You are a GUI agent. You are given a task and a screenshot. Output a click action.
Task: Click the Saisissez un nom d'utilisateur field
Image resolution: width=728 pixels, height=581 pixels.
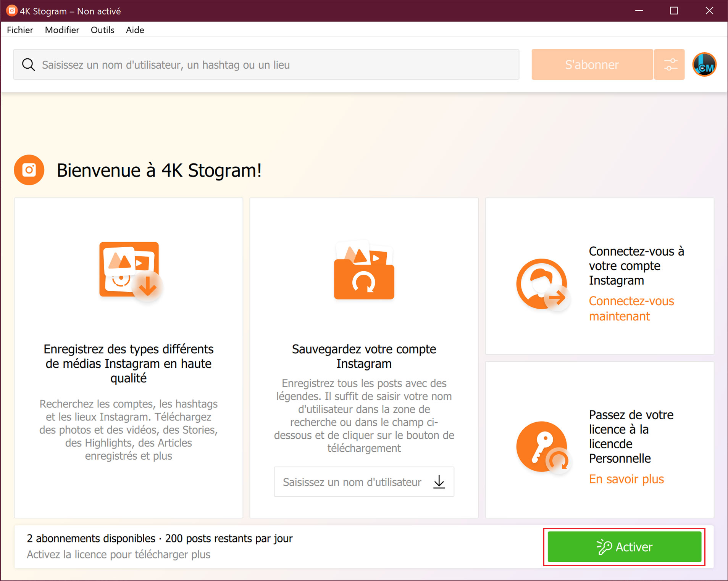coord(364,482)
